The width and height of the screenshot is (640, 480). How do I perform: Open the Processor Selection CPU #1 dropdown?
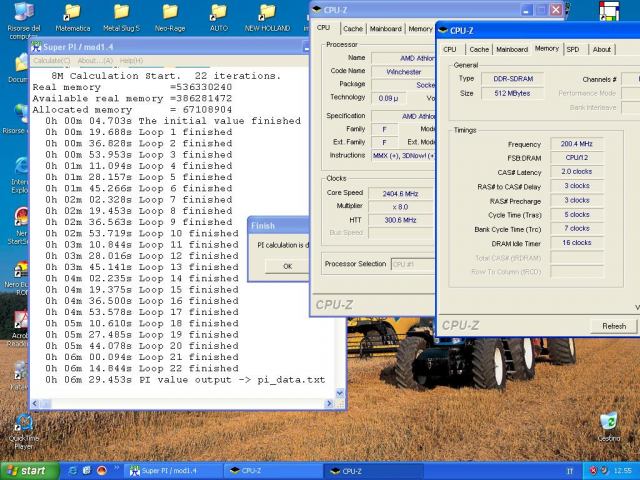412,264
